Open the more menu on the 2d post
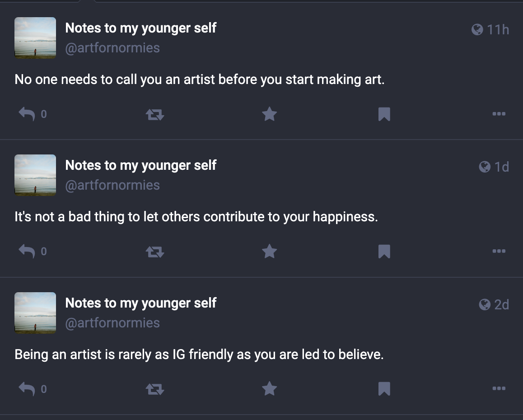Screen dimensions: 523x420 pyautogui.click(x=499, y=388)
